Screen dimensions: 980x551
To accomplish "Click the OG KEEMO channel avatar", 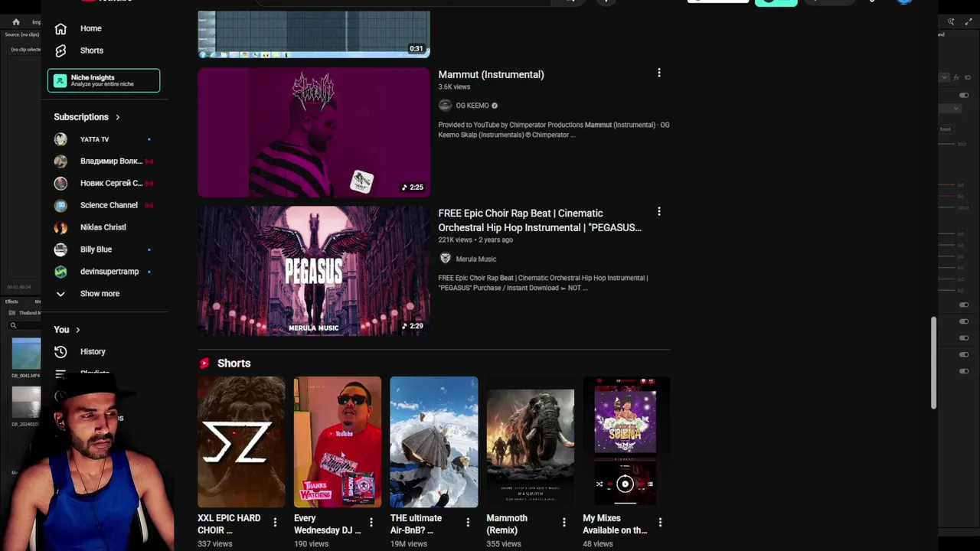I will [x=445, y=106].
